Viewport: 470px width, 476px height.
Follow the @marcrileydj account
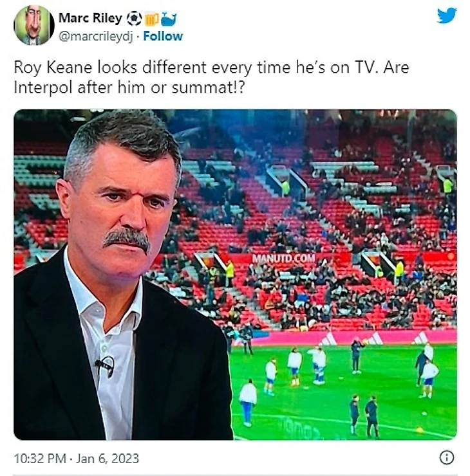coord(163,36)
